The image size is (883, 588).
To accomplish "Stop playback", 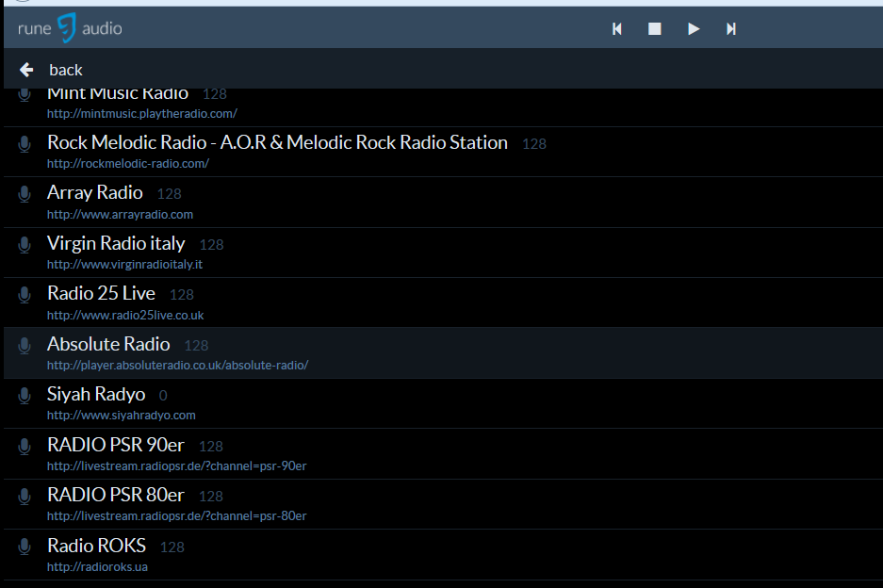I will coord(654,28).
